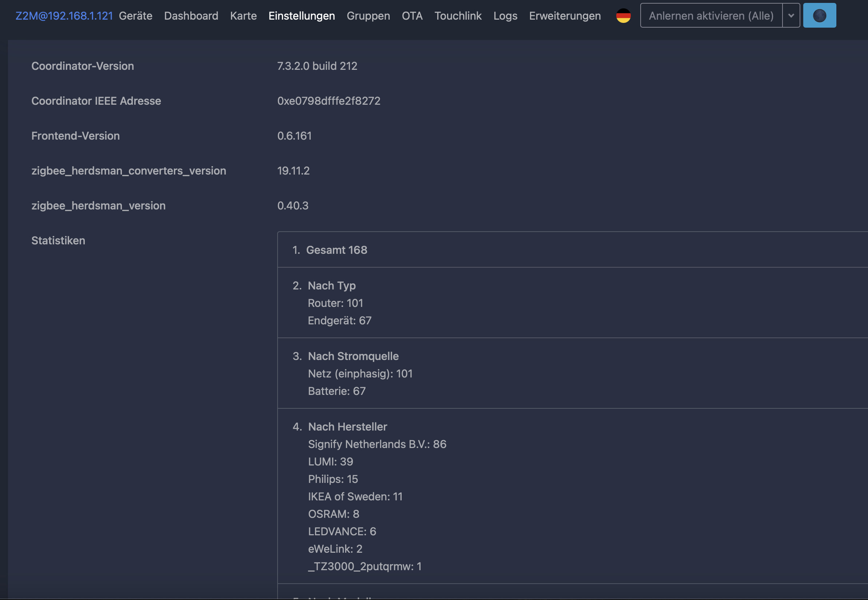Switch to the Karte network map

pos(243,16)
